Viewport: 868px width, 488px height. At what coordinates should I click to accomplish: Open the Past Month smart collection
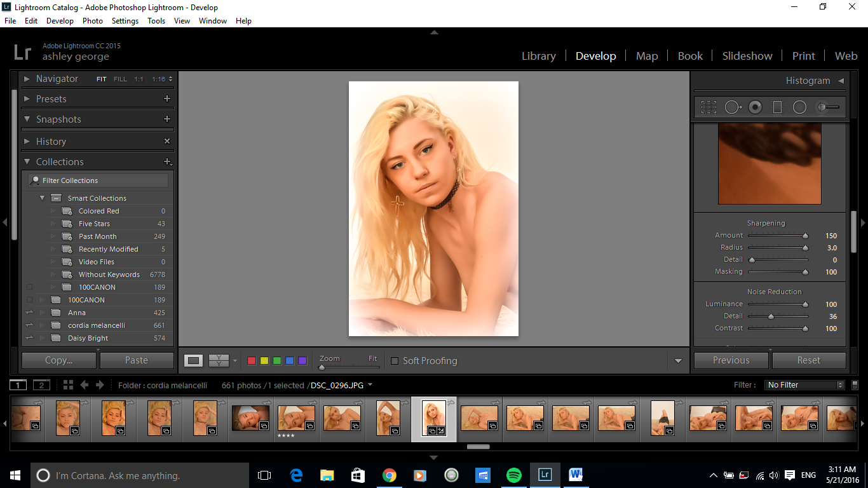[x=97, y=236]
